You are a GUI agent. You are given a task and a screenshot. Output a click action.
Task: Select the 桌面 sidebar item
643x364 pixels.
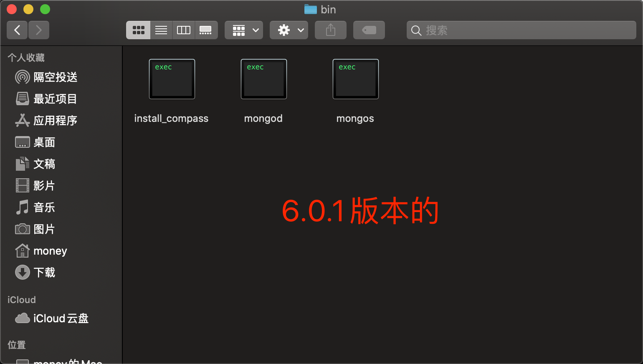tap(45, 142)
